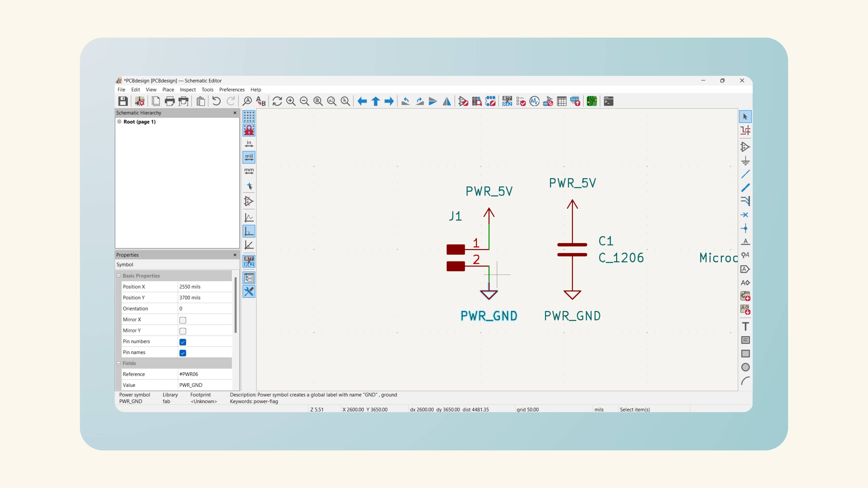Open the Footprint Editor
The image size is (868, 488).
click(491, 101)
